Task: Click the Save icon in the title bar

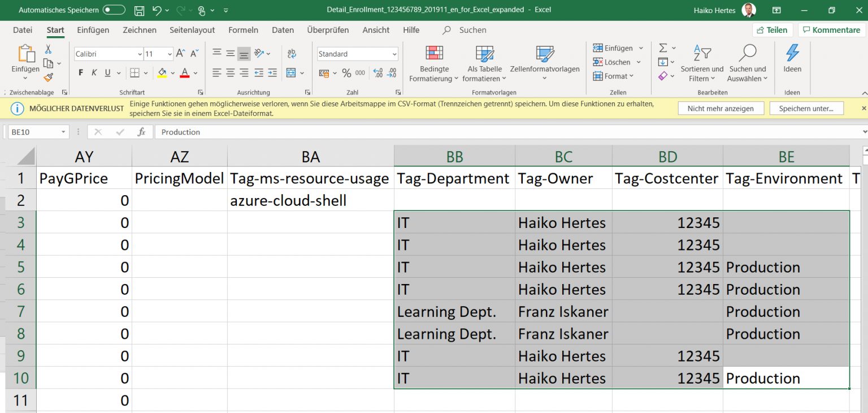Action: tap(139, 10)
